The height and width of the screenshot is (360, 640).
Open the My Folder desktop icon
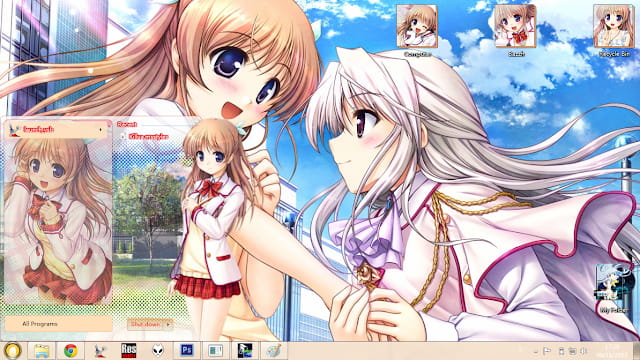[x=613, y=289]
